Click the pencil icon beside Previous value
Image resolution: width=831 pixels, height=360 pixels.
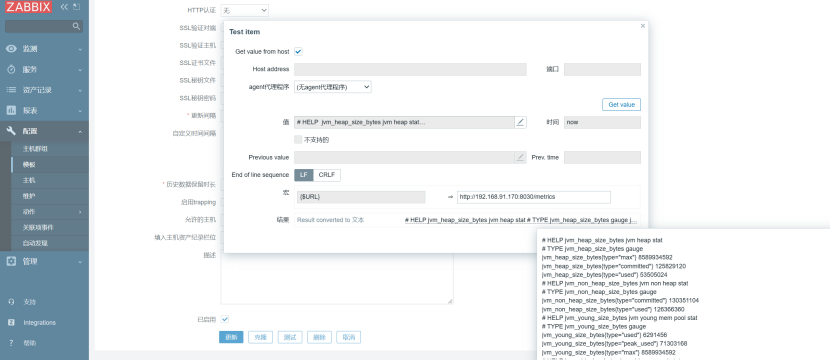pos(520,157)
